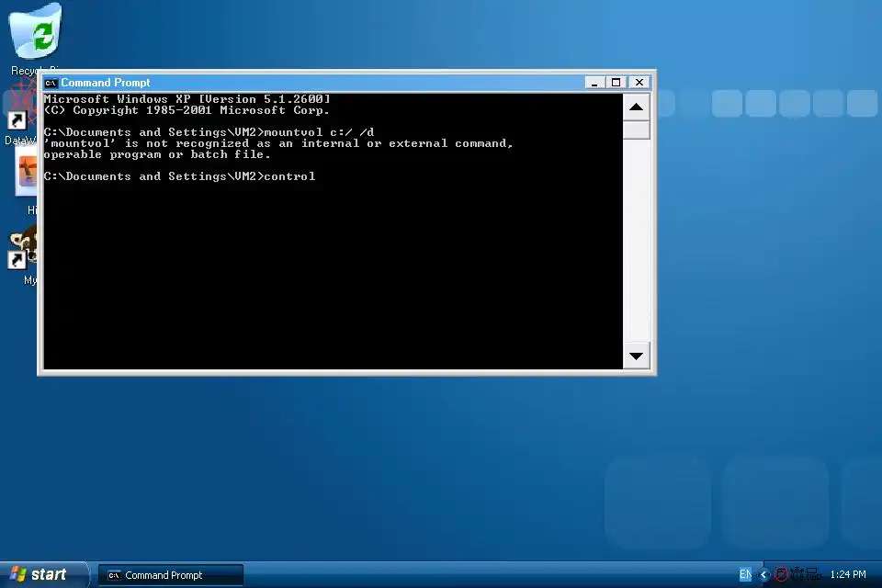Click the 1:24 PM taskbar clock

tap(848, 574)
